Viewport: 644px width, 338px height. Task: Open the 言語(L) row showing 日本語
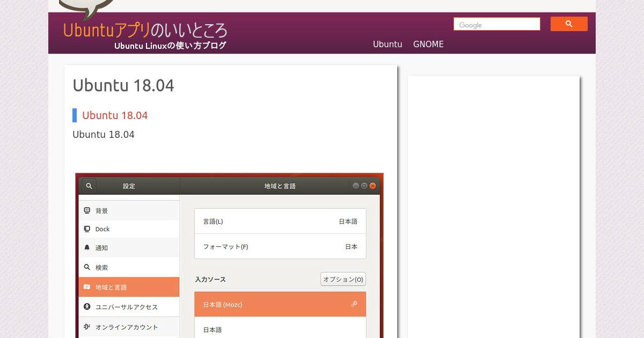(x=280, y=221)
